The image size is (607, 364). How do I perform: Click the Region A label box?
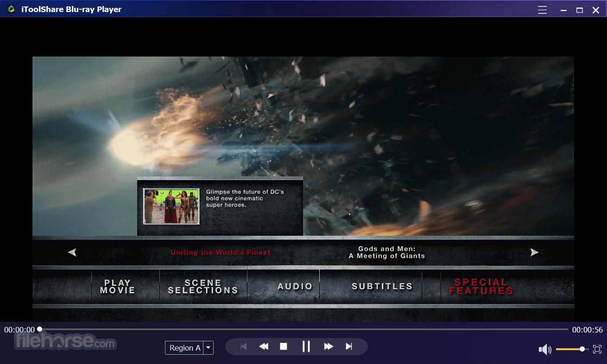tap(184, 348)
